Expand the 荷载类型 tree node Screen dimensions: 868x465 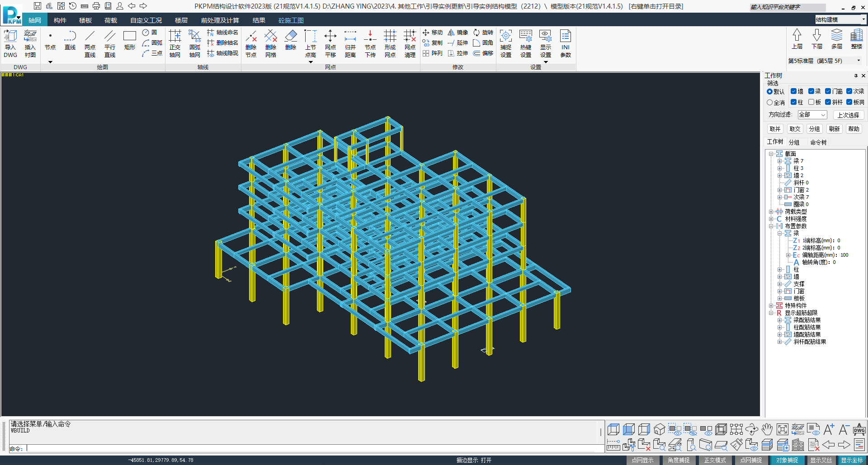pyautogui.click(x=771, y=211)
